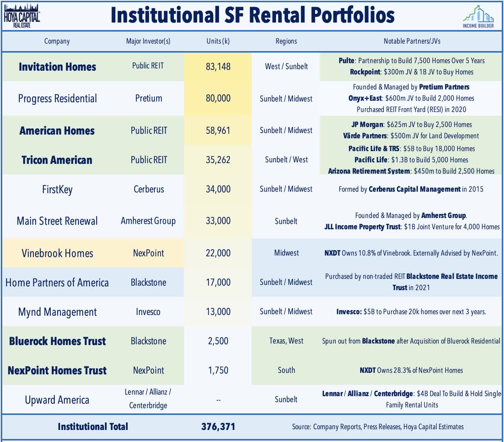Click the '22,000' units value
Viewport: 504px width, 442px height.
218,253
